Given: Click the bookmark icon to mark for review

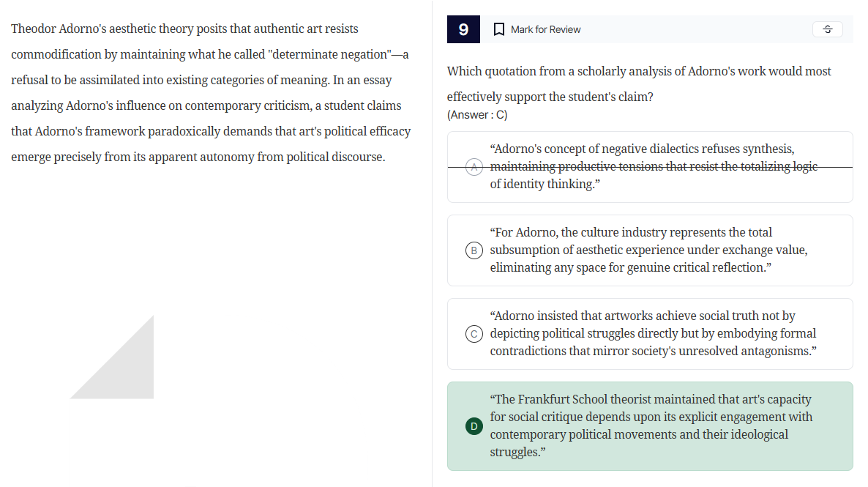Looking at the screenshot, I should 499,29.
